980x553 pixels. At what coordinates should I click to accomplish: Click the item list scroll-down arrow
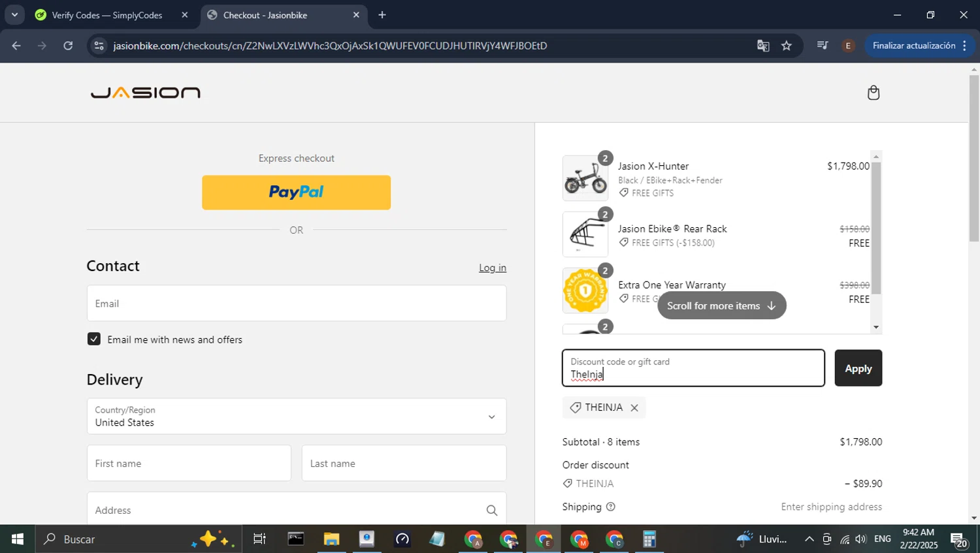point(876,327)
